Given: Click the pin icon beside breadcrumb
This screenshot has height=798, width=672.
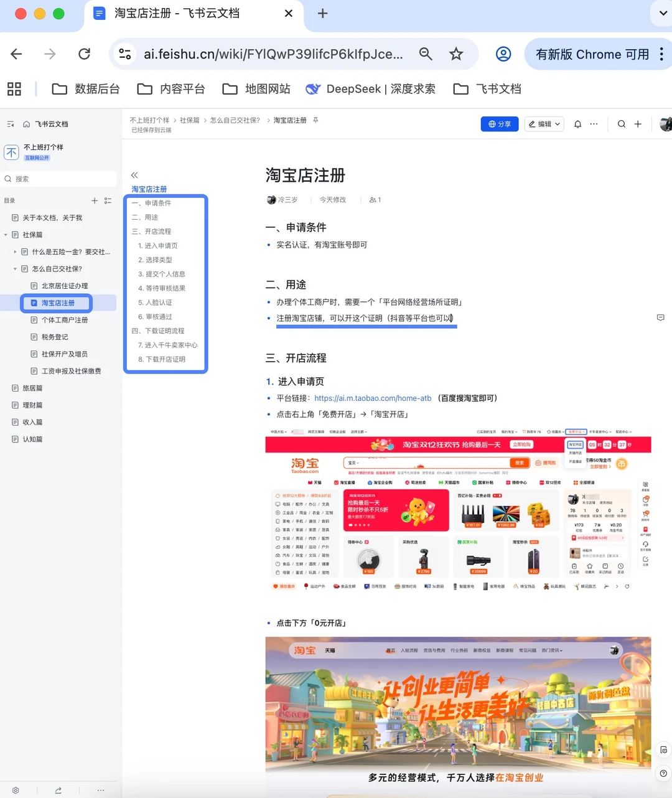Looking at the screenshot, I should (315, 120).
